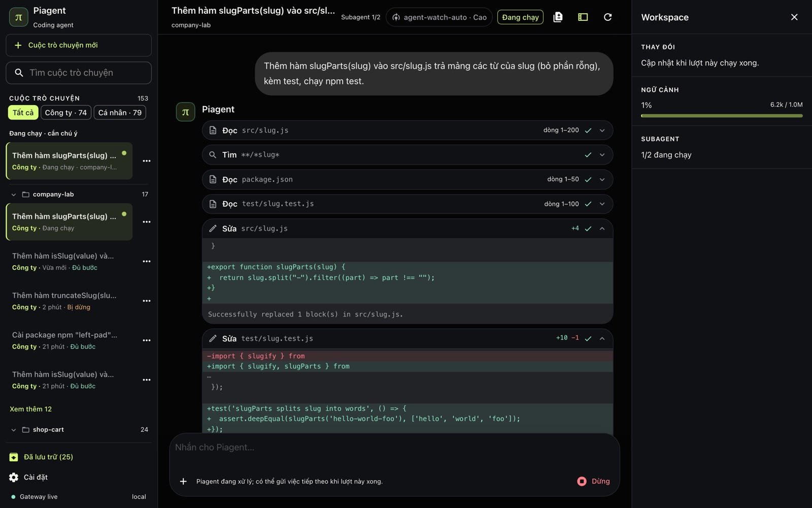Expand the Đọc package.json step chevron

[x=602, y=179]
